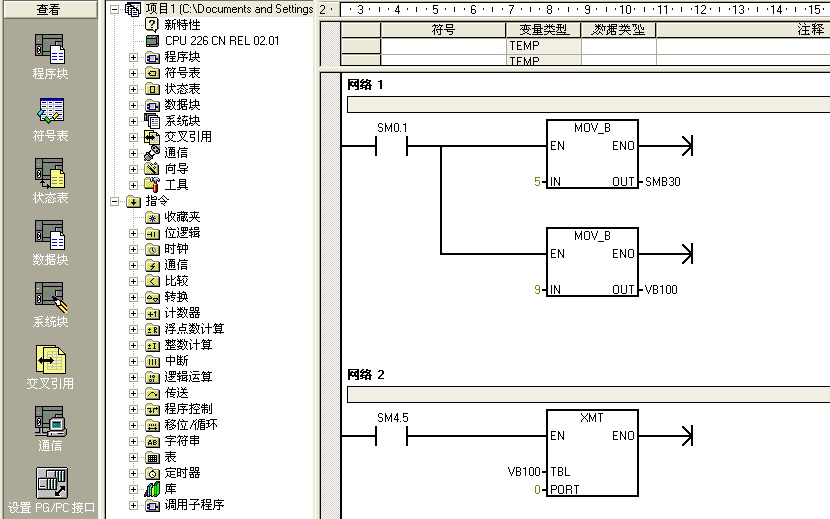Image resolution: width=830 pixels, height=519 pixels.
Task: Click the first TEMP row symbol cell
Action: pyautogui.click(x=443, y=46)
